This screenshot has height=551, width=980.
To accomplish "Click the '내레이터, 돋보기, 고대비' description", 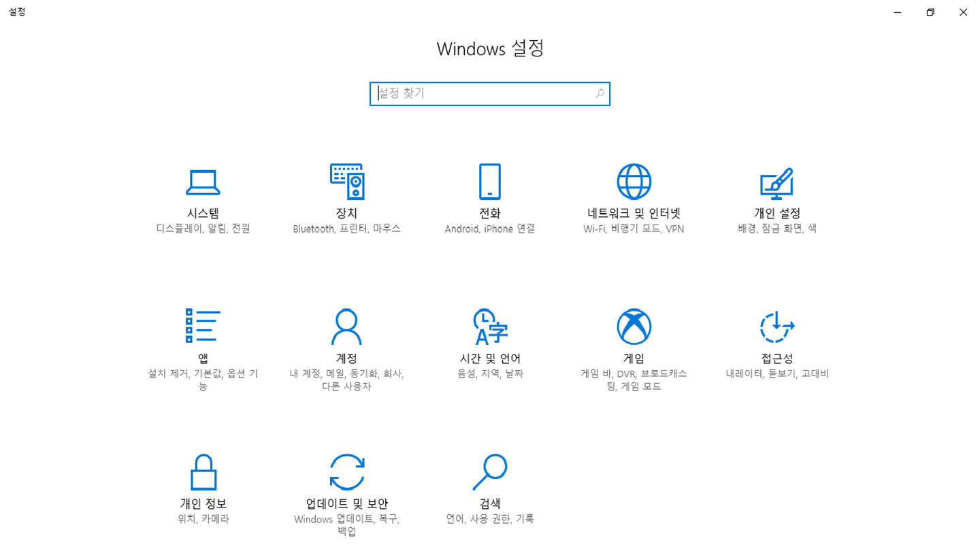I will 777,373.
